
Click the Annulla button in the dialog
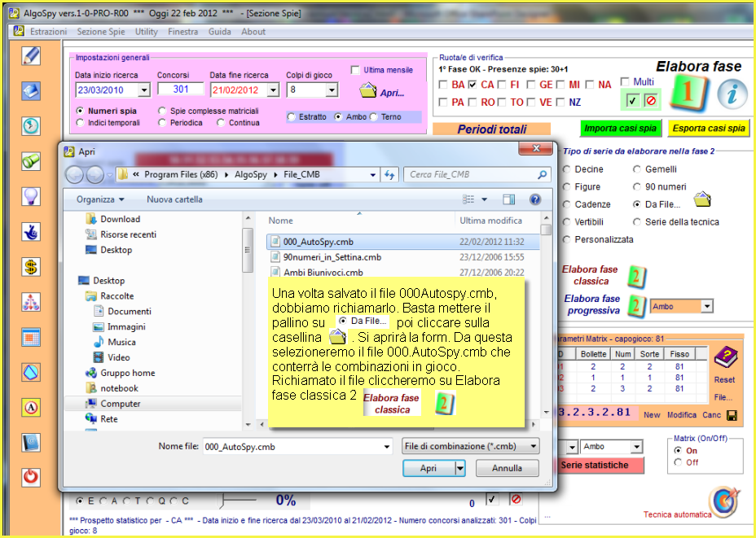click(x=506, y=468)
